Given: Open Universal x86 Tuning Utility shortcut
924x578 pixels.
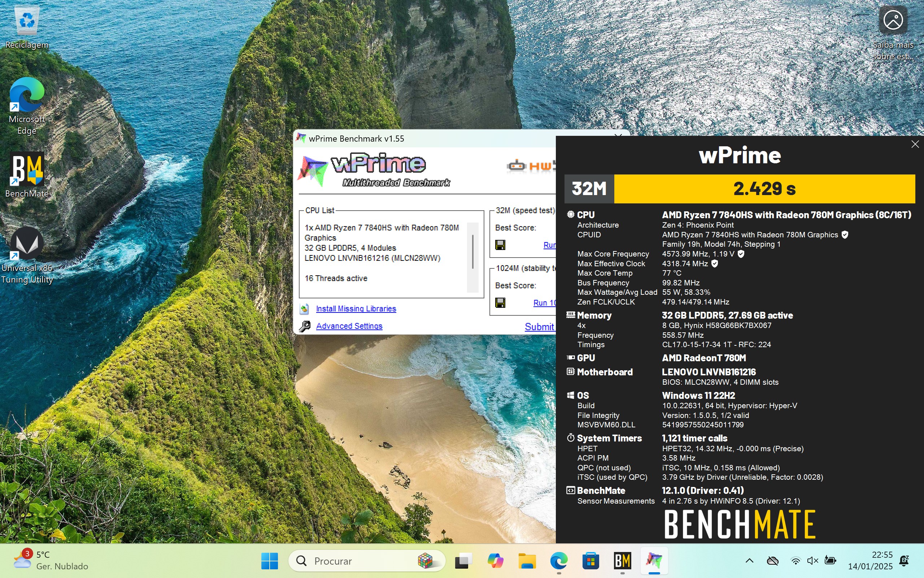Looking at the screenshot, I should (27, 255).
